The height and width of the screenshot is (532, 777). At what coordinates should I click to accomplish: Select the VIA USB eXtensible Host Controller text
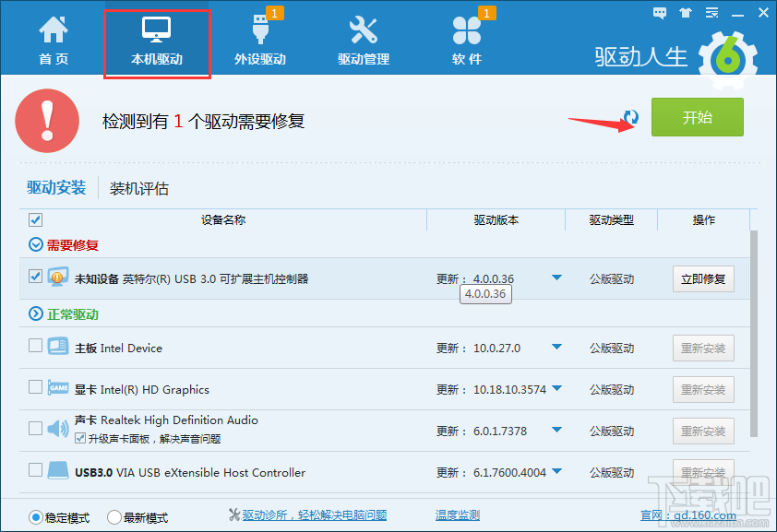210,473
